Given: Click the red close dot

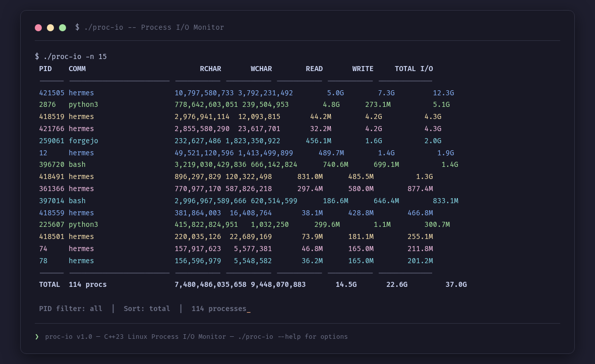Looking at the screenshot, I should (38, 28).
